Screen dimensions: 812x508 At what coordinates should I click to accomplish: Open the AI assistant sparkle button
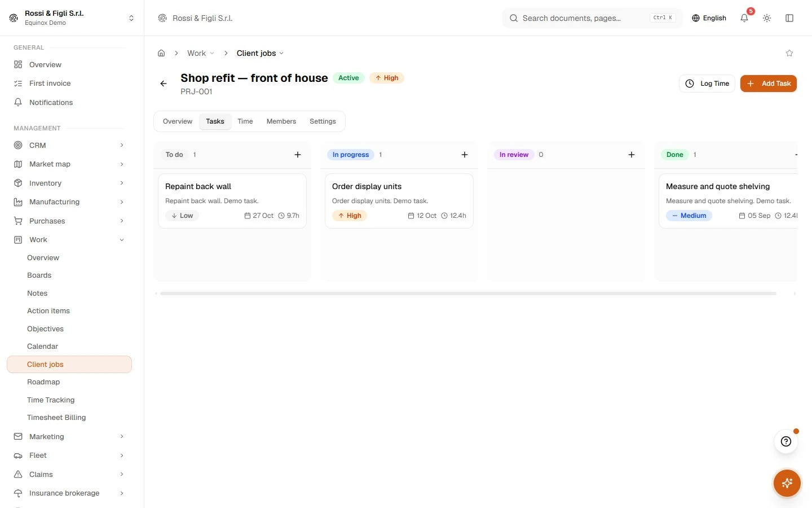[x=787, y=483]
